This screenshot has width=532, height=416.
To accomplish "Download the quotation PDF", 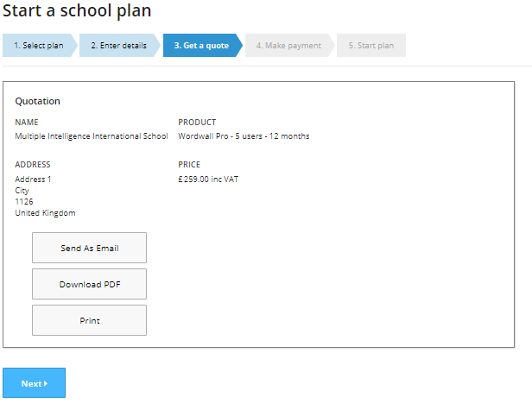I will [x=90, y=284].
